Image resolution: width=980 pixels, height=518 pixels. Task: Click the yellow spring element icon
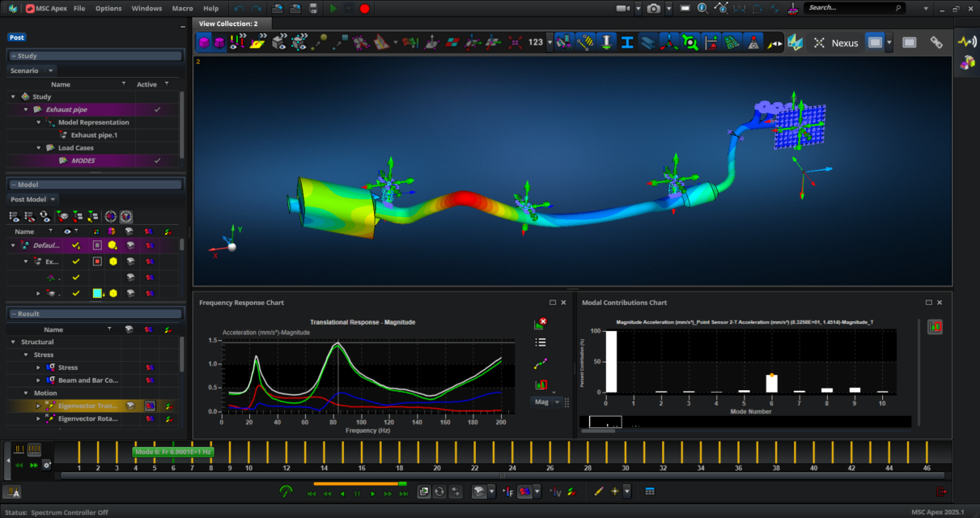tap(585, 42)
